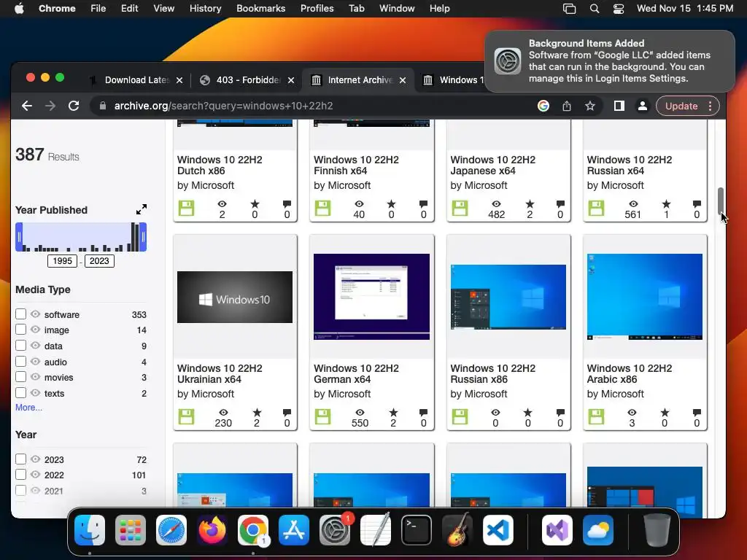The width and height of the screenshot is (747, 560).
Task: Check the image media type box
Action: click(x=20, y=330)
